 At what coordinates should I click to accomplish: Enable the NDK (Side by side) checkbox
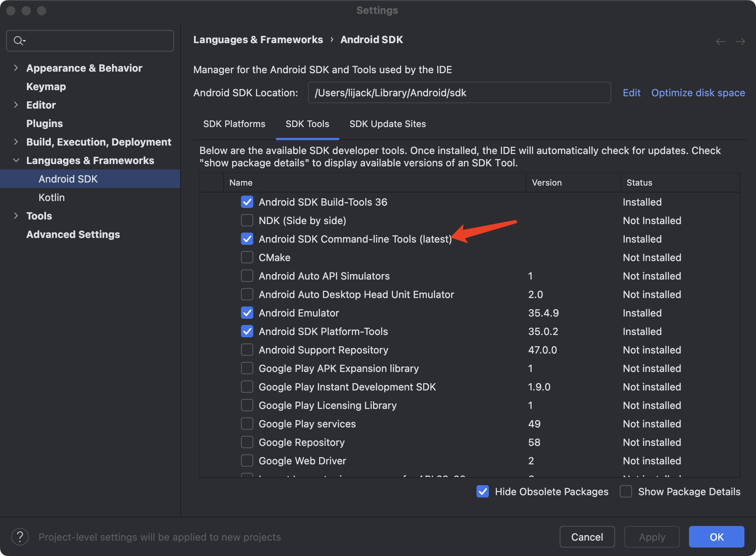point(247,220)
